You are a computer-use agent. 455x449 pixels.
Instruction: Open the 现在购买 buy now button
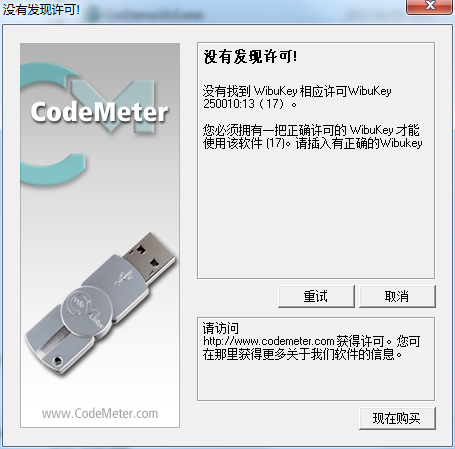(397, 418)
